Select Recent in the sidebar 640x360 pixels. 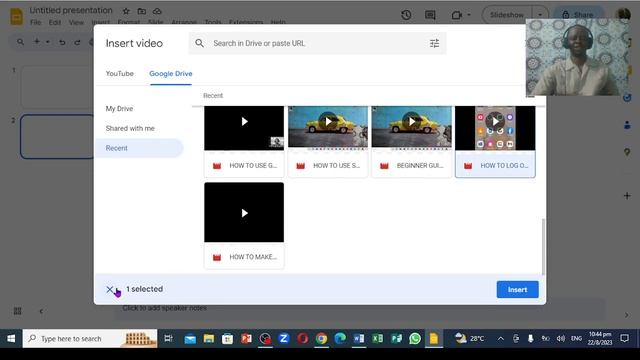(139, 148)
